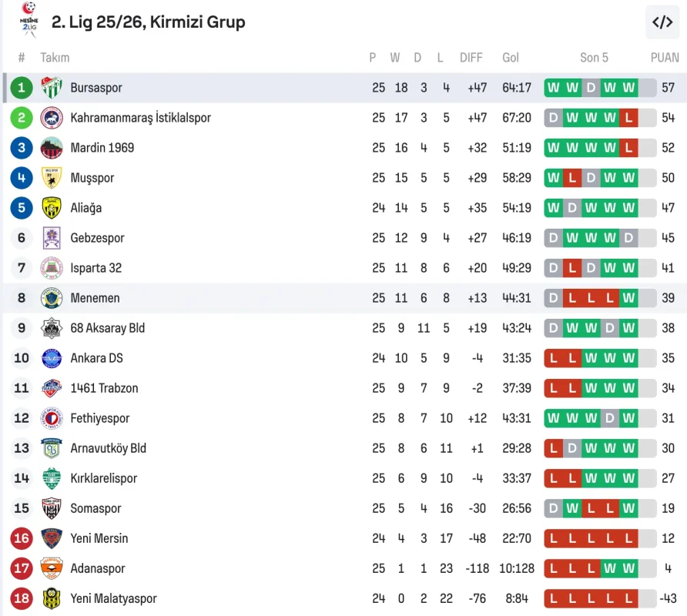Click the Adanaspor team logo

pos(52,568)
